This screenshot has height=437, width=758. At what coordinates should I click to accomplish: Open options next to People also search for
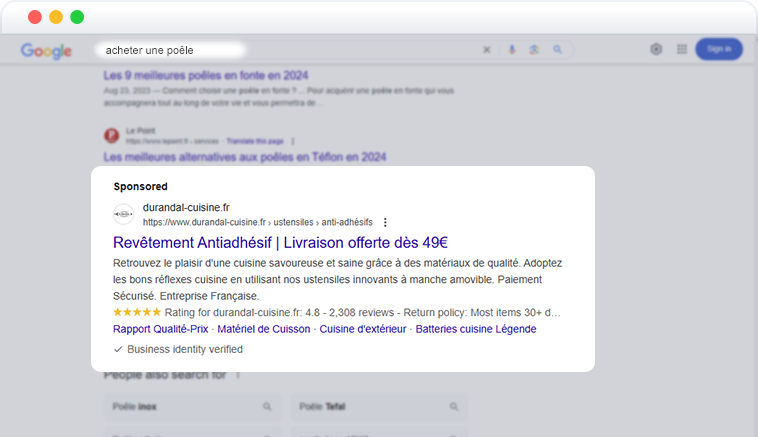tap(238, 375)
